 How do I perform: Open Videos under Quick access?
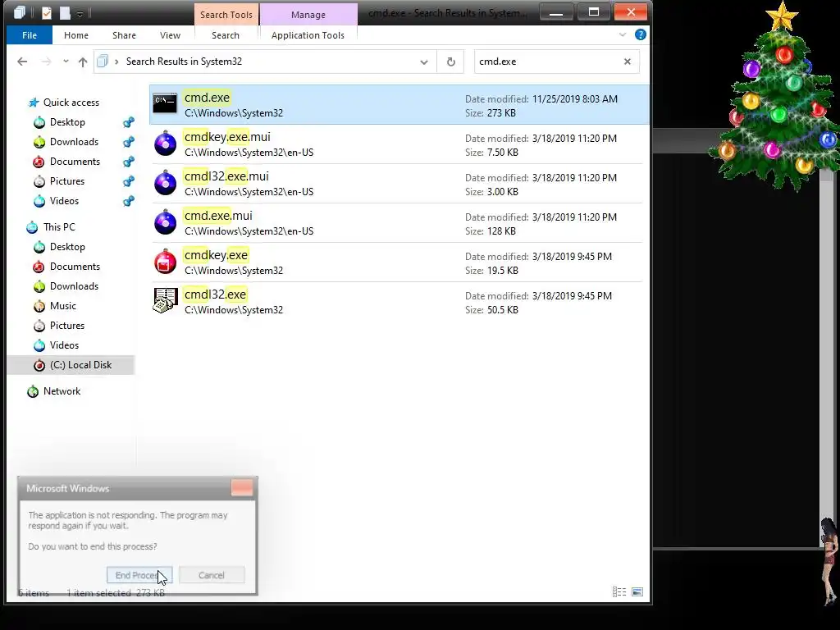click(x=64, y=201)
